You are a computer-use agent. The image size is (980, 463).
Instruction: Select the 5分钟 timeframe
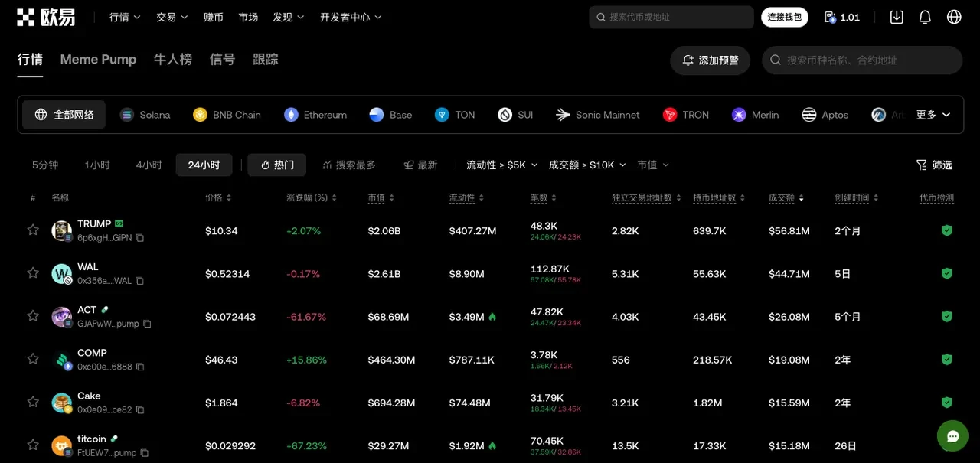(x=45, y=165)
